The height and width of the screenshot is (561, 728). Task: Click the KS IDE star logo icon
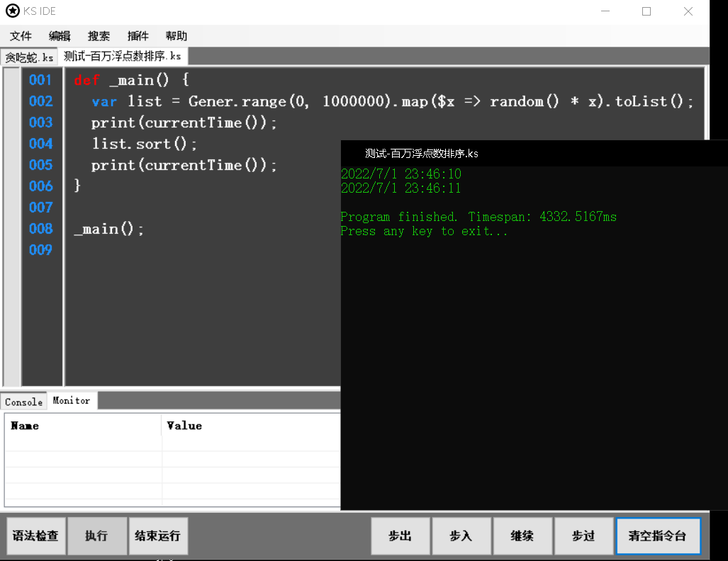coord(11,11)
